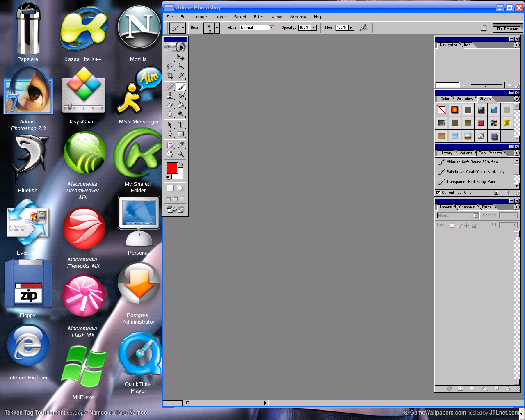Click Navigator zoom out button

(x=464, y=85)
